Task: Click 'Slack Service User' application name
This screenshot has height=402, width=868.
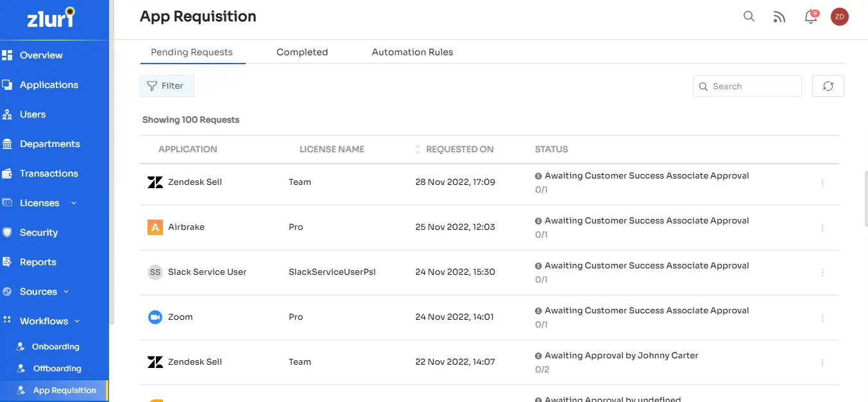Action: click(207, 272)
